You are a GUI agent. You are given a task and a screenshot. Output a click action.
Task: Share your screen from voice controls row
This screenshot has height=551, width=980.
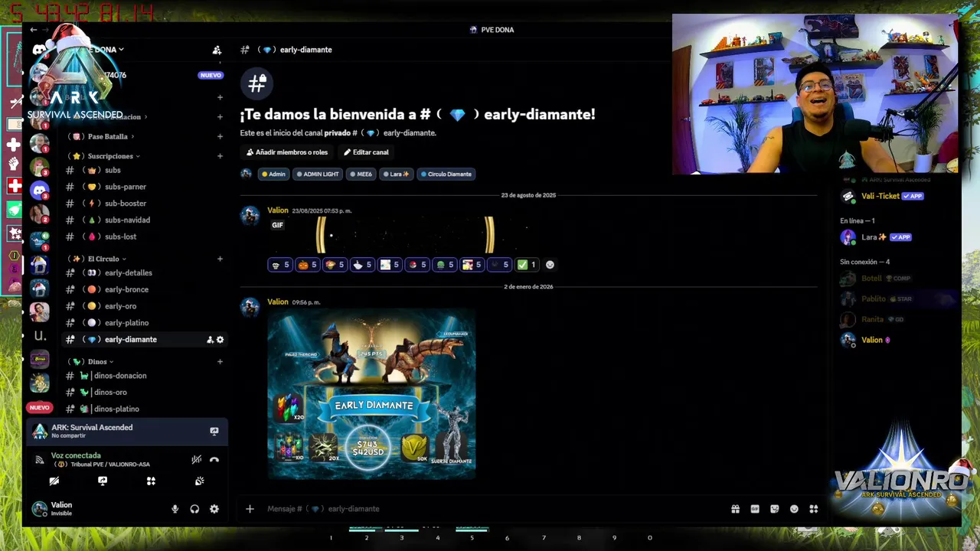click(x=103, y=481)
